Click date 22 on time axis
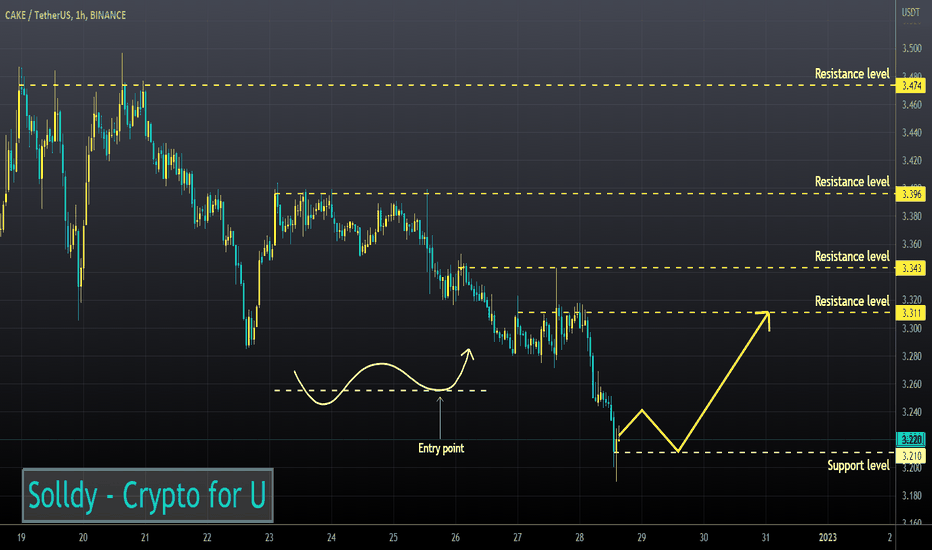This screenshot has height=550, width=932. click(207, 538)
